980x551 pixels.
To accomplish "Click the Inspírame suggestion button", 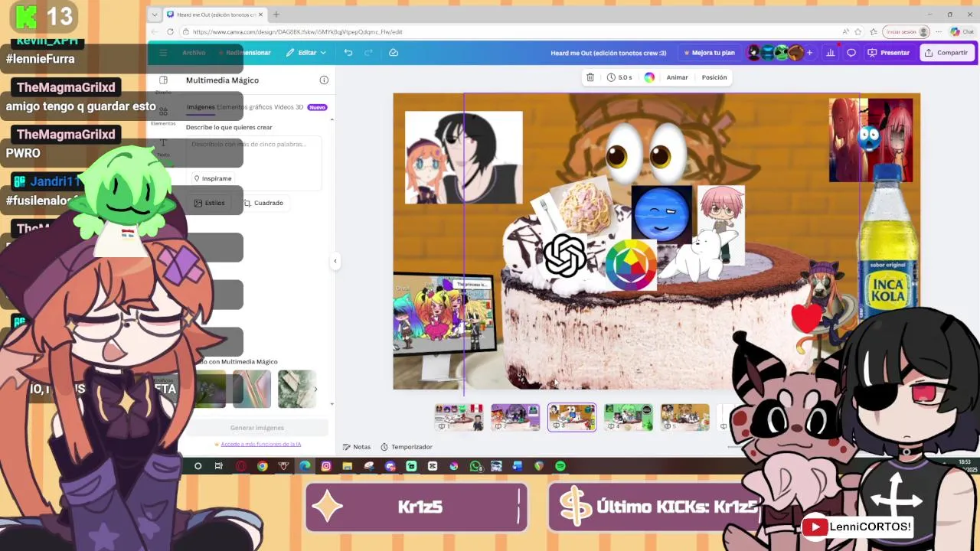I will click(x=212, y=178).
